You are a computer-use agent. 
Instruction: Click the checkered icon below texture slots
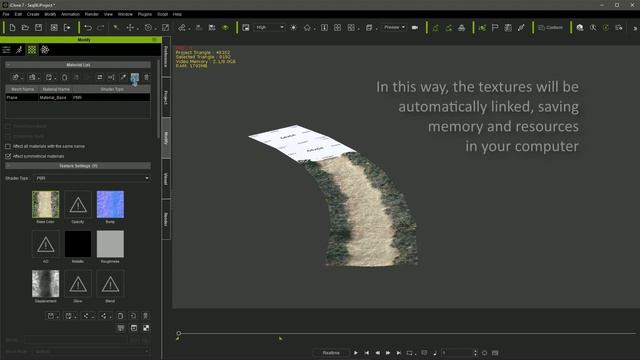tap(146, 328)
